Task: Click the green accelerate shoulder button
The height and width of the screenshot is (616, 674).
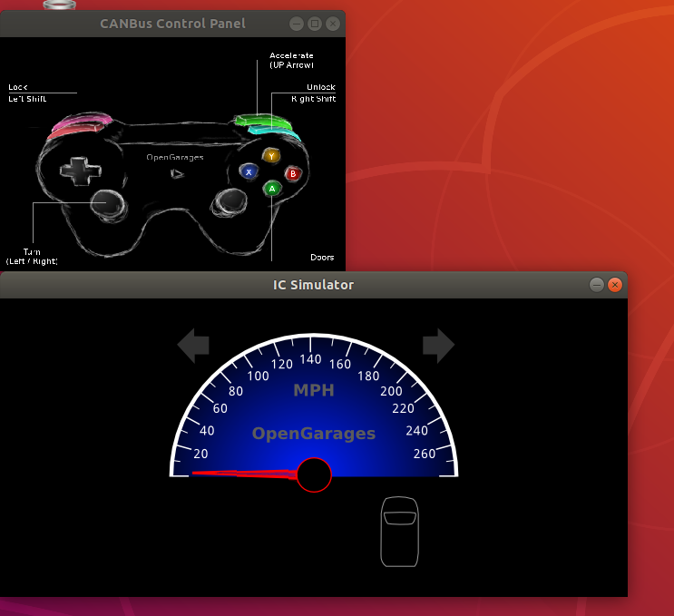Action: (262, 121)
